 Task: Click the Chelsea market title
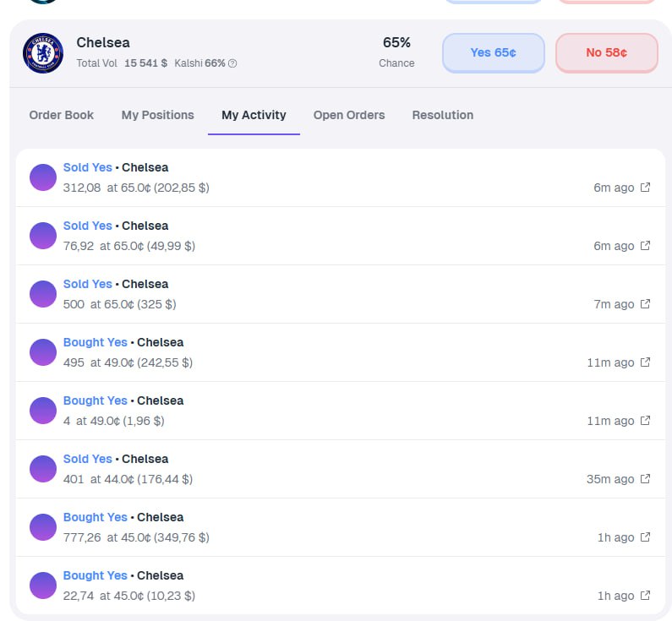(103, 42)
